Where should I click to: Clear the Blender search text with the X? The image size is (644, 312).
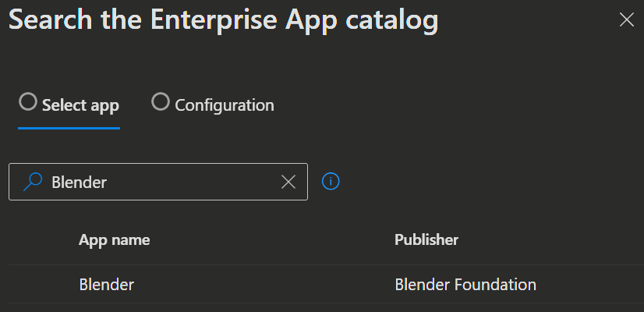[288, 182]
